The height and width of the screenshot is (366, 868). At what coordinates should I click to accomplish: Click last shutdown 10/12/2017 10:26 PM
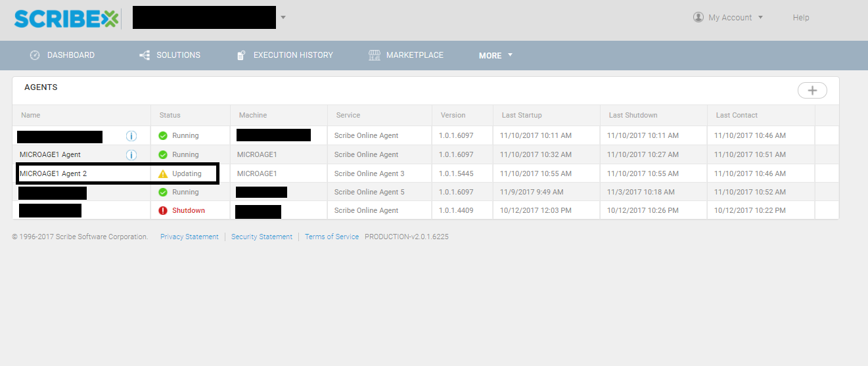(x=643, y=210)
